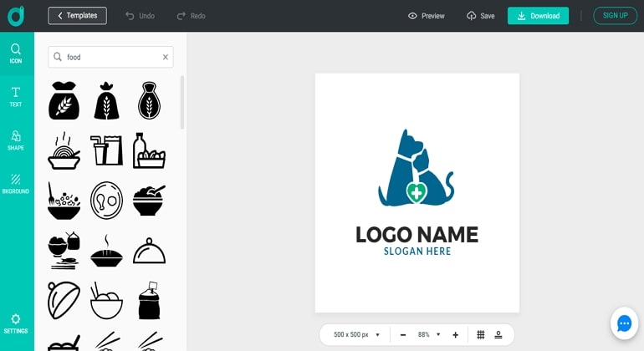644x351 pixels.
Task: Select the wheat grain sack icon
Action: (64, 100)
